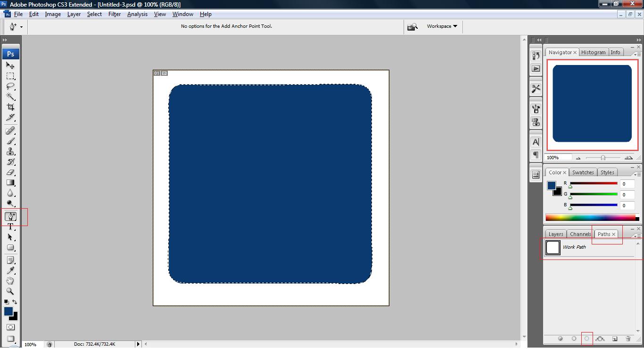644x349 pixels.
Task: Change the screen mode
Action: tap(10, 339)
